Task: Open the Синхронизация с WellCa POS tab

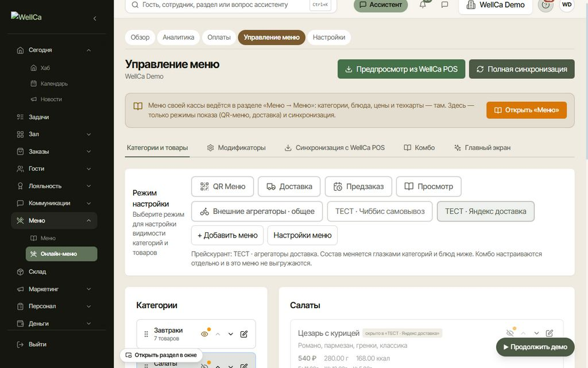Action: point(335,148)
